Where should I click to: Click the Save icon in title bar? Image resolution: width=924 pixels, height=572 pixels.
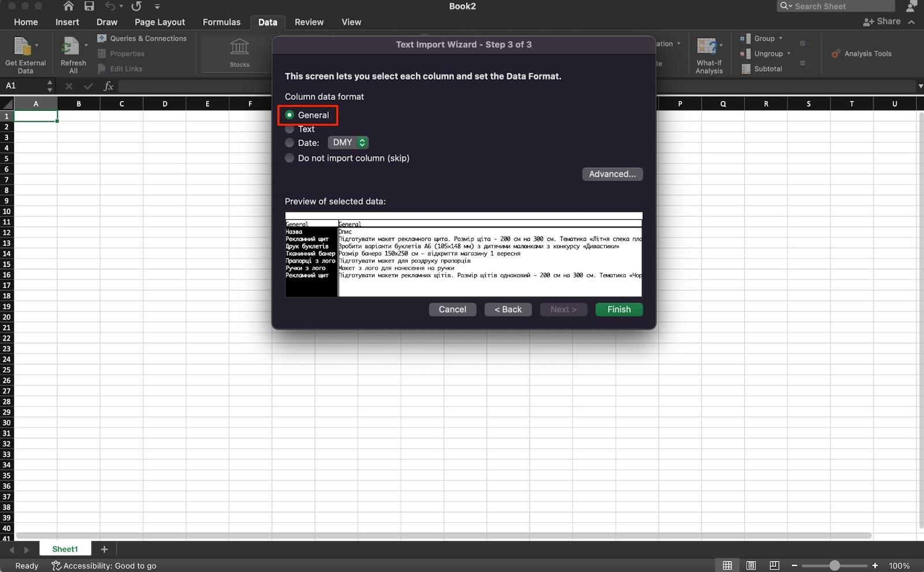click(x=89, y=6)
